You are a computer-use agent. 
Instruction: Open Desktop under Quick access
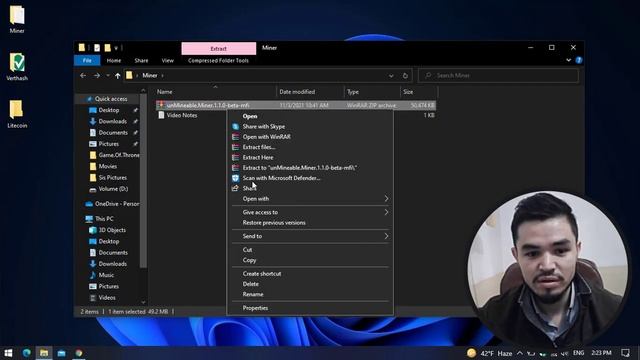coord(109,110)
